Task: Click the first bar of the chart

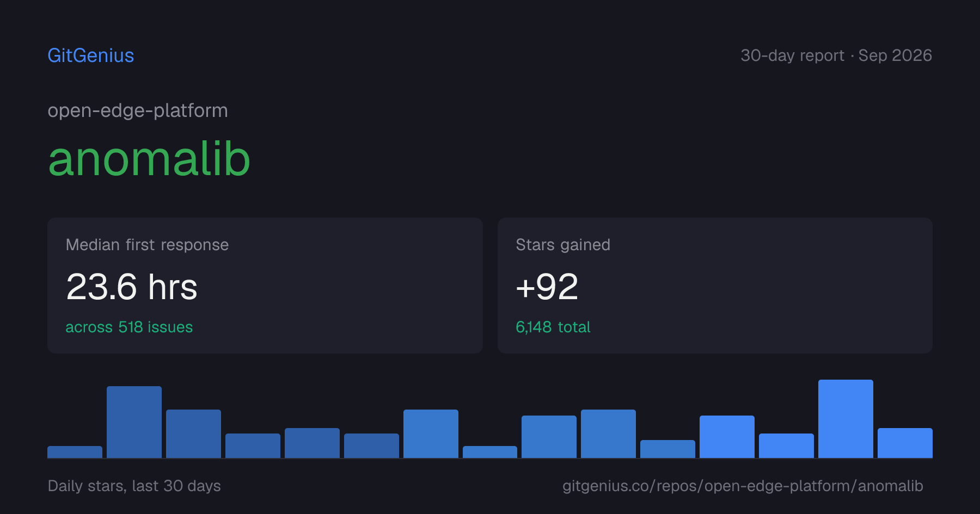Action: click(x=75, y=452)
